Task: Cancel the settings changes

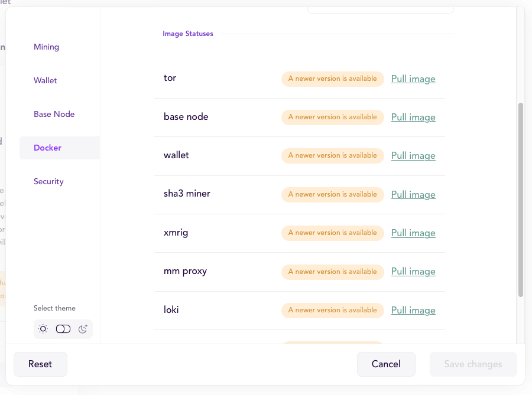Action: click(386, 364)
